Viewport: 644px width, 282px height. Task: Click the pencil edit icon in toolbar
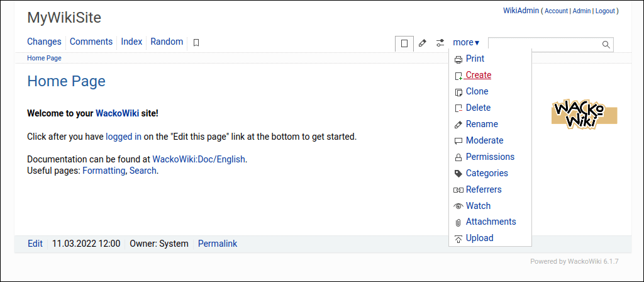point(423,43)
